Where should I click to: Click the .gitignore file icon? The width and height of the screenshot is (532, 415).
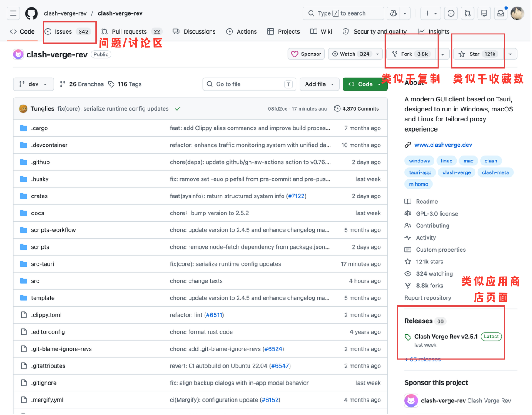point(24,383)
